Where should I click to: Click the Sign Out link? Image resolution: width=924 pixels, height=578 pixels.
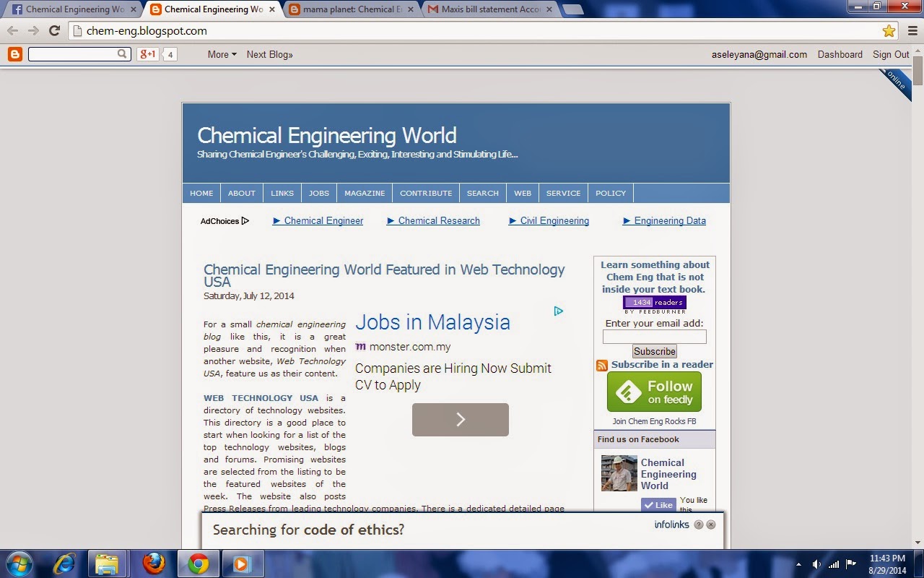click(891, 54)
